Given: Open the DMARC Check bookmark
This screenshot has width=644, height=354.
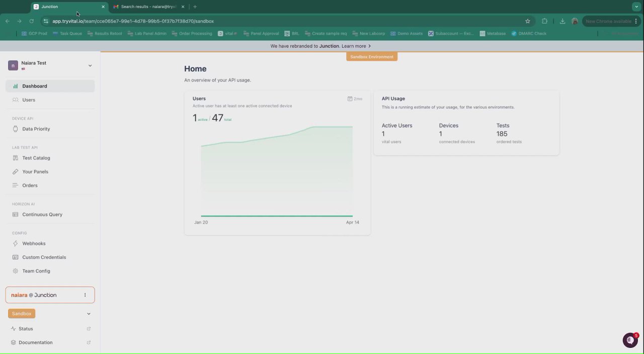Looking at the screenshot, I should click(x=529, y=34).
